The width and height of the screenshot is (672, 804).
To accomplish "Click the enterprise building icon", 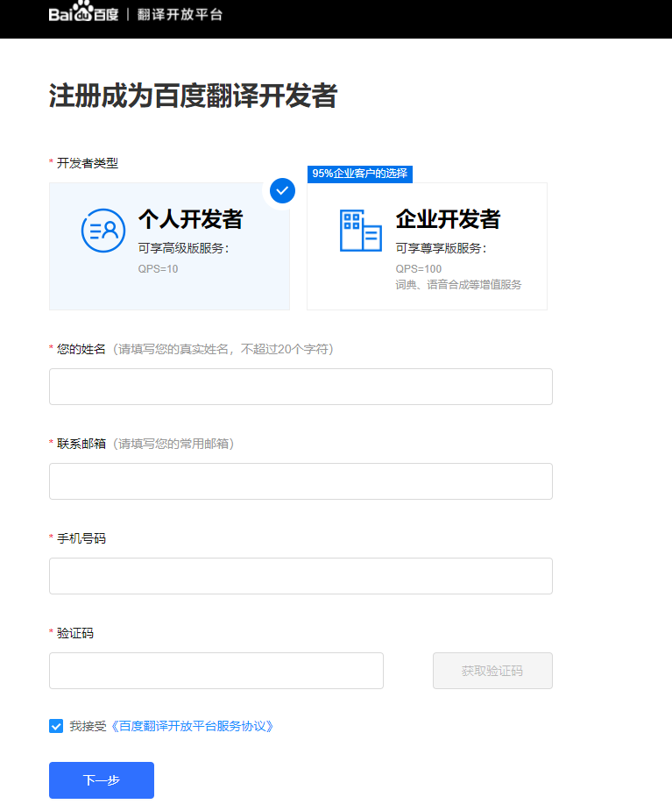I will [x=361, y=231].
